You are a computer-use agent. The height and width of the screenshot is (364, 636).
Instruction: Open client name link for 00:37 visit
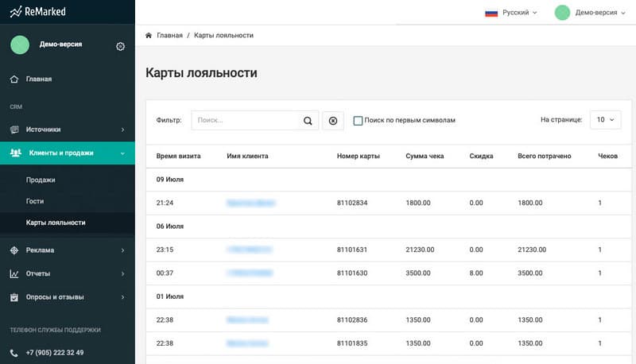click(250, 273)
